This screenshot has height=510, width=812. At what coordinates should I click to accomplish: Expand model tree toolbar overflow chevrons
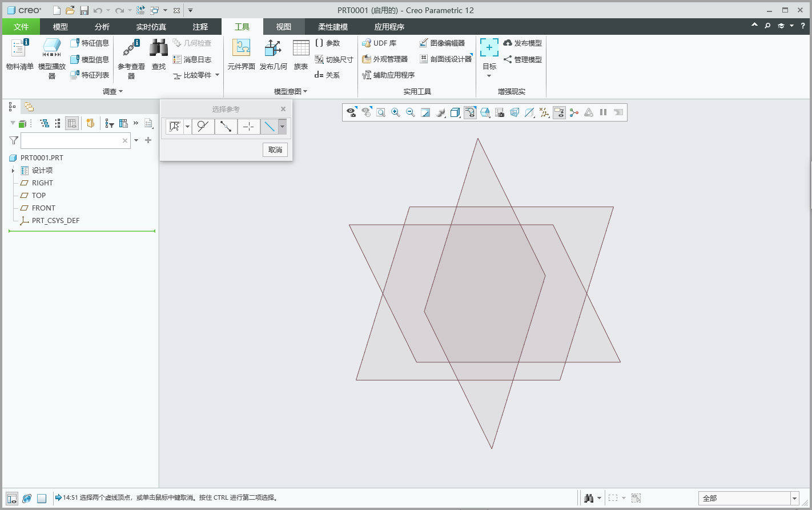tap(136, 123)
